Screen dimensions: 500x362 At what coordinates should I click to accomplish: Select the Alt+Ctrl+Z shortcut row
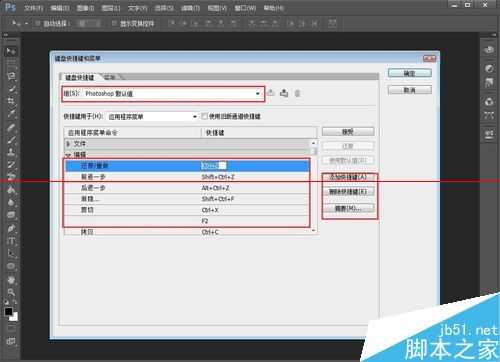click(187, 188)
